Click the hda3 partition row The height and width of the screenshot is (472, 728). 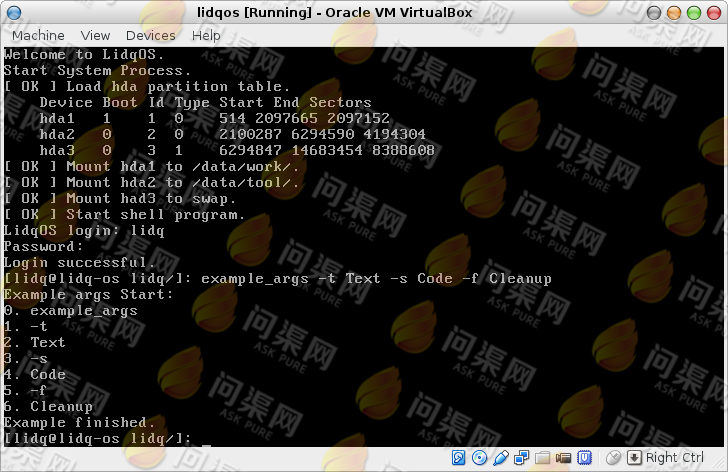237,151
